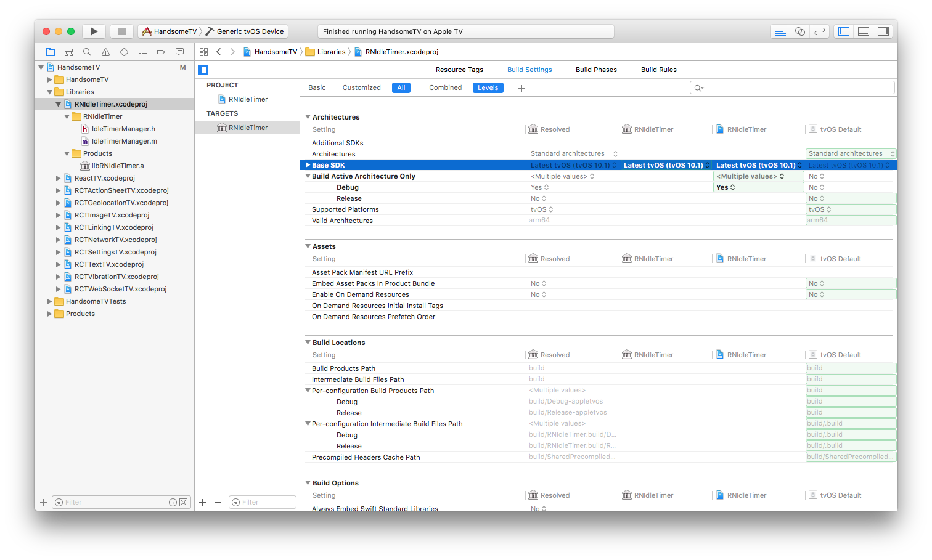Select RNIdleTimer target

click(x=247, y=128)
